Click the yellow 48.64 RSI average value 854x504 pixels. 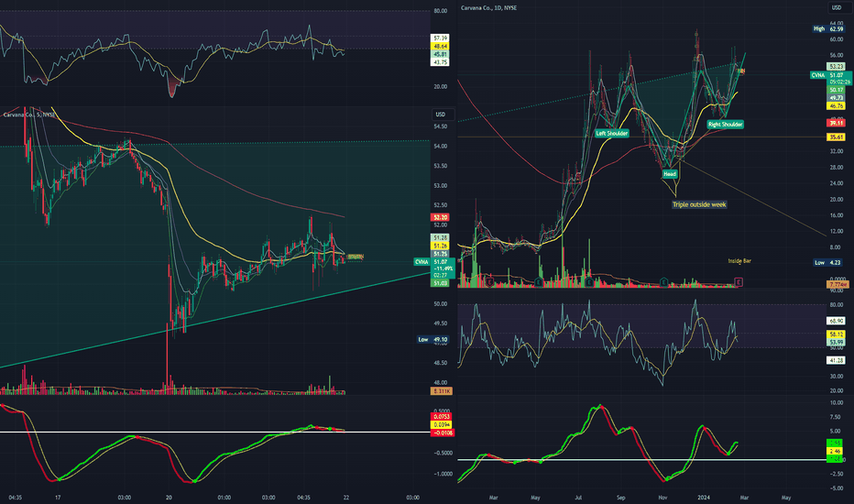tap(440, 47)
